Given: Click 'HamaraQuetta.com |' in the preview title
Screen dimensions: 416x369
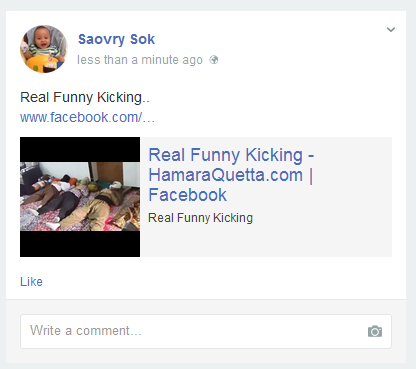Looking at the screenshot, I should (x=231, y=175).
